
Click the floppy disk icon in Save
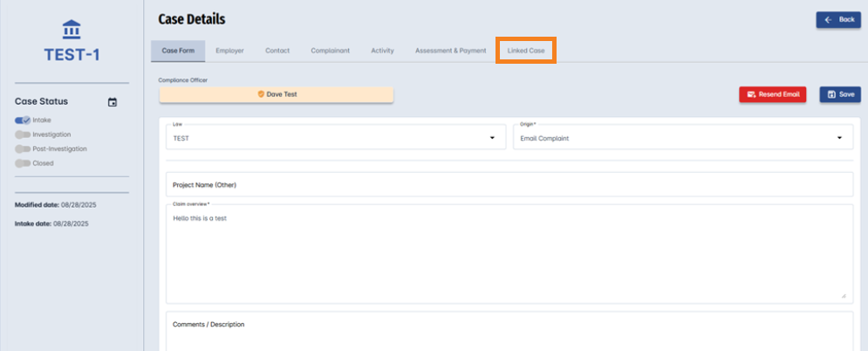(831, 94)
